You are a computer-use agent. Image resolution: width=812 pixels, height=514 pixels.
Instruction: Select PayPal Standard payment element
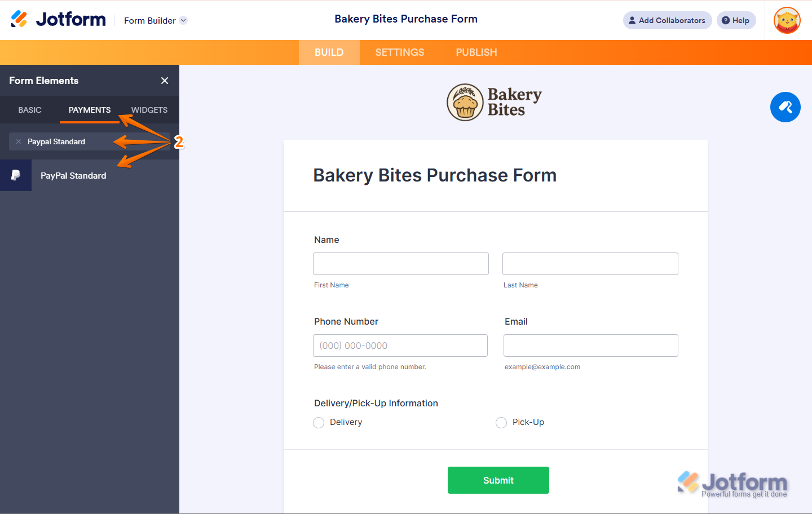[90, 175]
